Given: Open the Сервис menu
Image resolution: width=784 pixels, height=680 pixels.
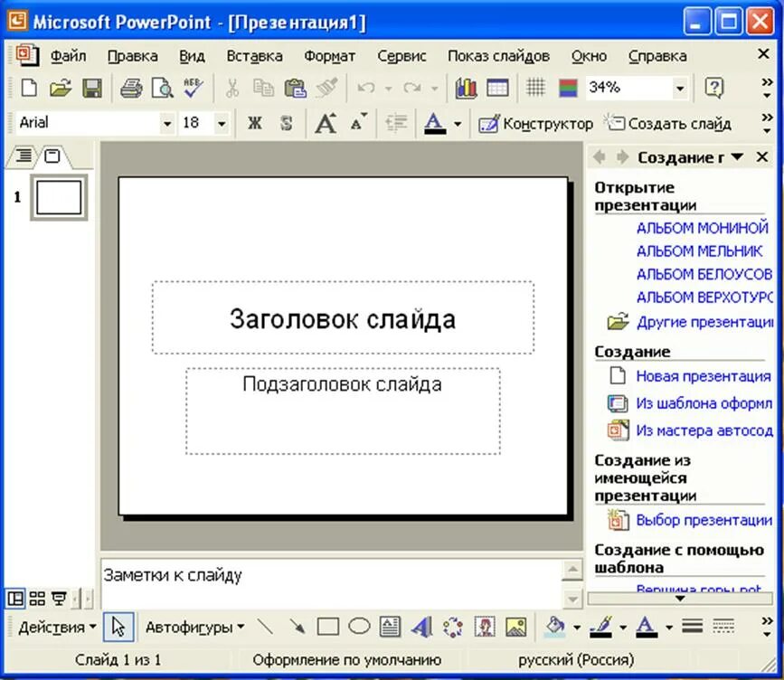Looking at the screenshot, I should click(x=401, y=56).
